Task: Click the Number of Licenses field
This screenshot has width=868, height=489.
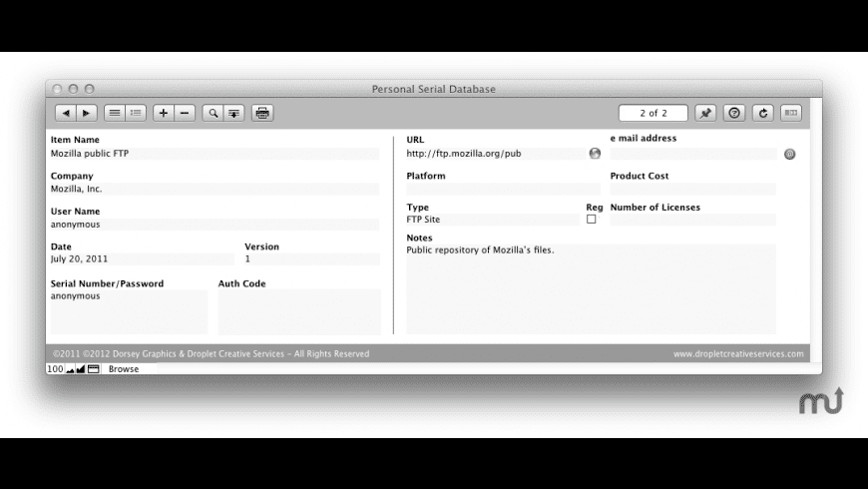Action: 693,220
